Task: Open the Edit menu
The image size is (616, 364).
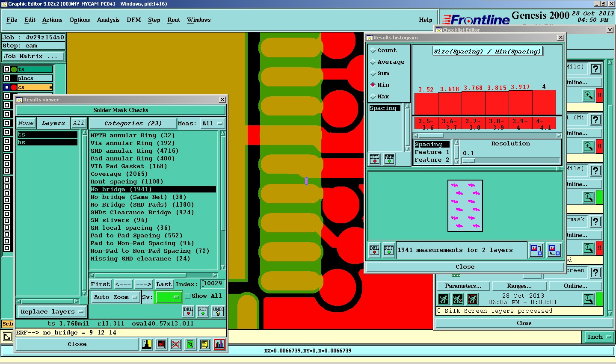Action: (x=30, y=20)
